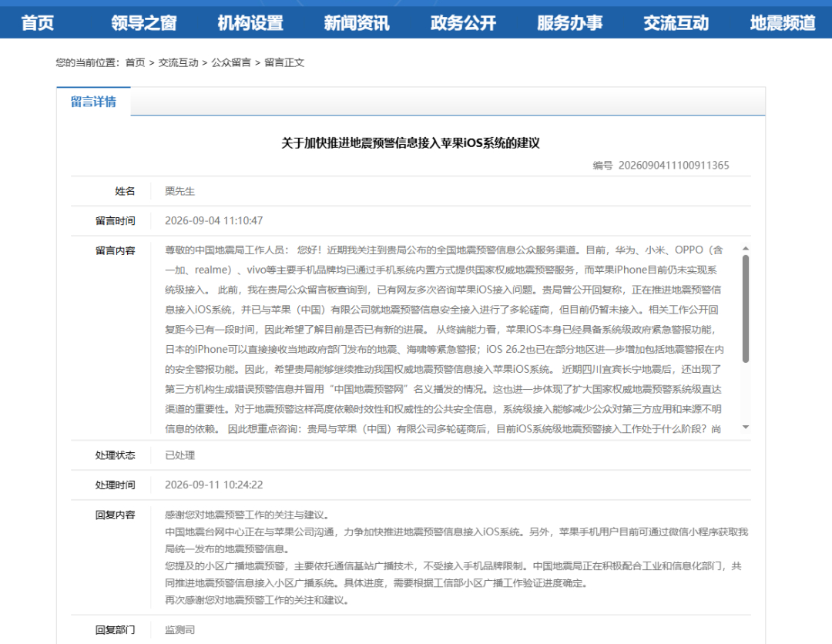Select 新闻资讯 in the top navigation
Image resolution: width=832 pixels, height=644 pixels.
point(357,23)
